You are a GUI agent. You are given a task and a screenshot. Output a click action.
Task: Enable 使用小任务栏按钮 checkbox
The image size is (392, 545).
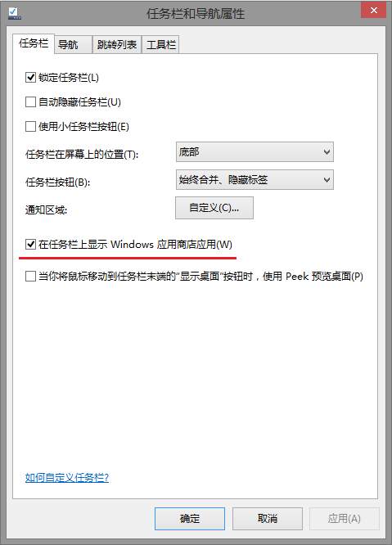(x=30, y=126)
